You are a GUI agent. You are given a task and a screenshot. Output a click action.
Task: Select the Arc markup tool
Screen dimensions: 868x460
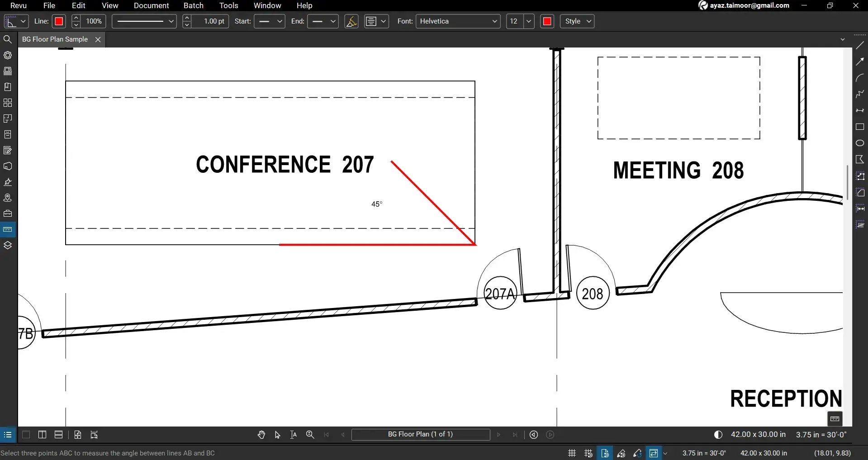click(x=860, y=78)
